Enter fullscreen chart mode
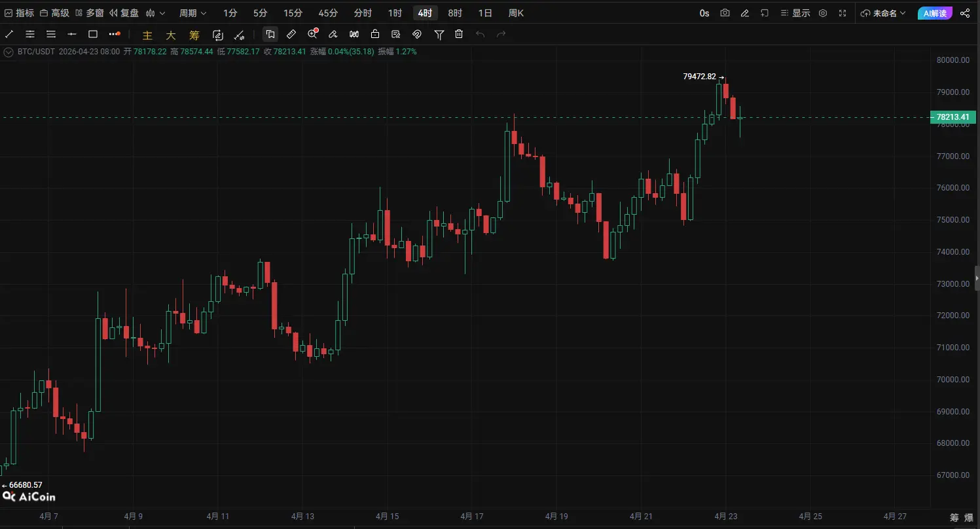 (843, 13)
